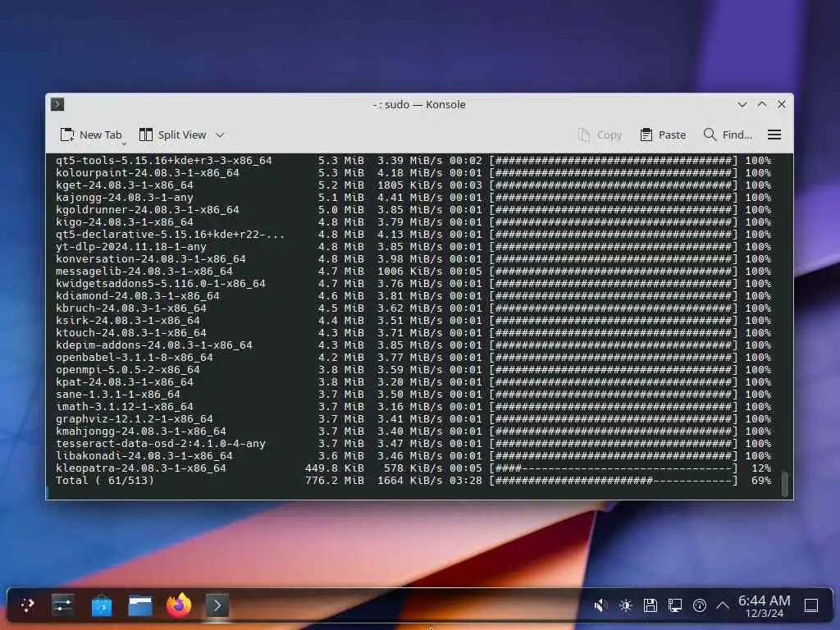Click the updates notification tray icon
Screen dimensions: 840x630
pos(699,605)
